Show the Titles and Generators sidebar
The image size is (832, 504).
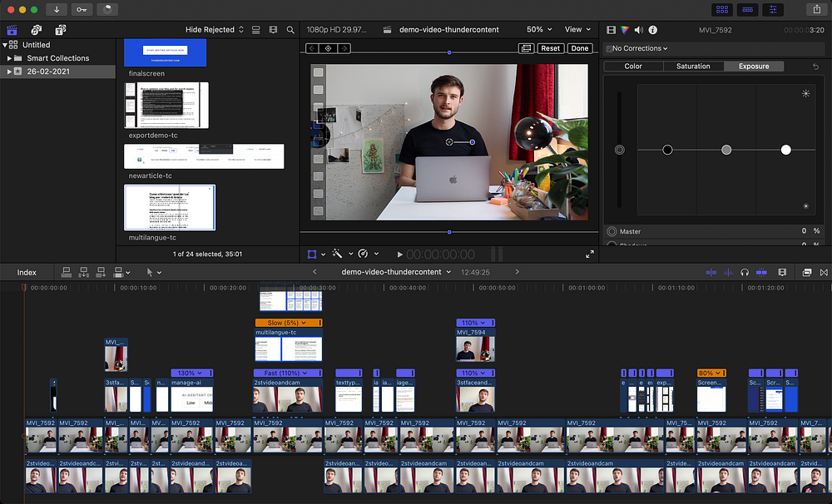click(x=61, y=29)
